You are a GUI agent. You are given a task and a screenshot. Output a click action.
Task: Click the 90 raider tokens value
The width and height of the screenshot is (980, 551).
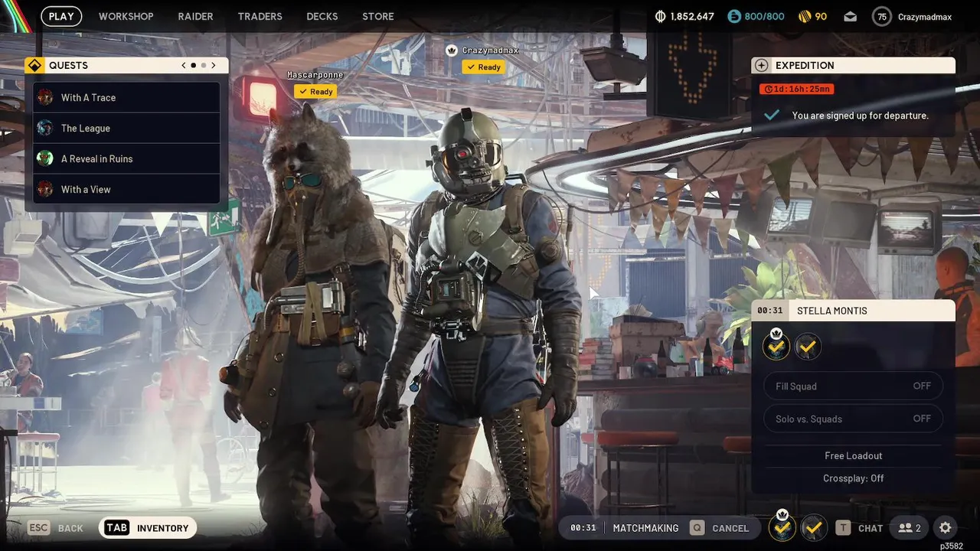(x=821, y=16)
